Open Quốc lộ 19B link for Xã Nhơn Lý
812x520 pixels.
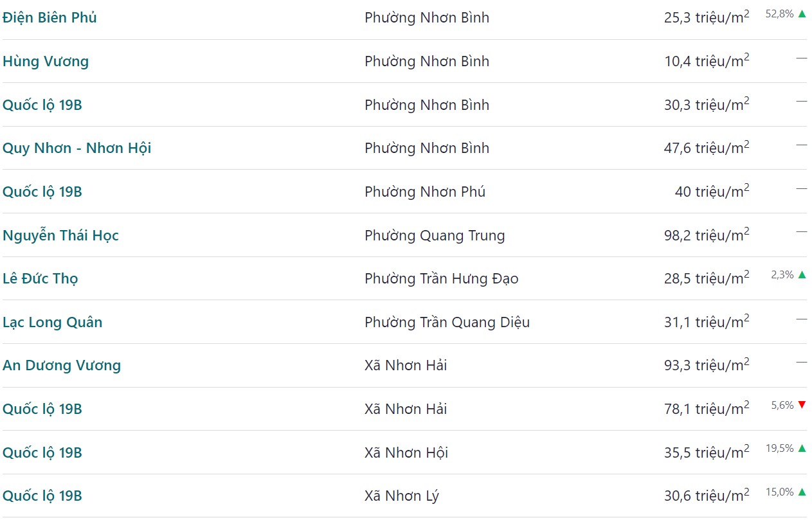[x=42, y=496]
